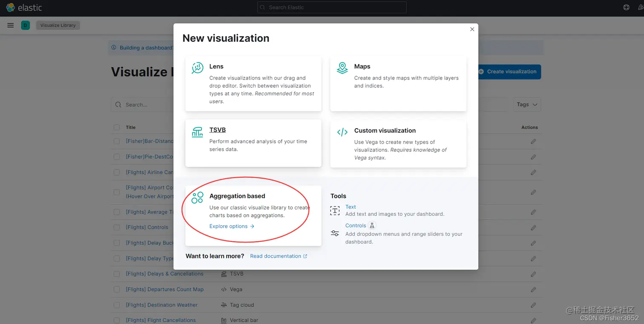This screenshot has width=644, height=324.
Task: Pick the Custom visualization code icon
Action: 342,132
